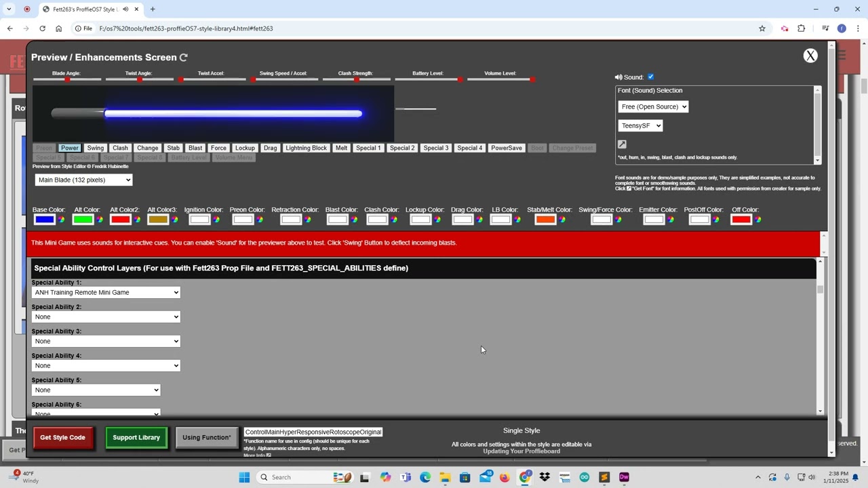Screen dimensions: 868x488
Task: Trigger the Lightning Block effect
Action: click(x=306, y=148)
